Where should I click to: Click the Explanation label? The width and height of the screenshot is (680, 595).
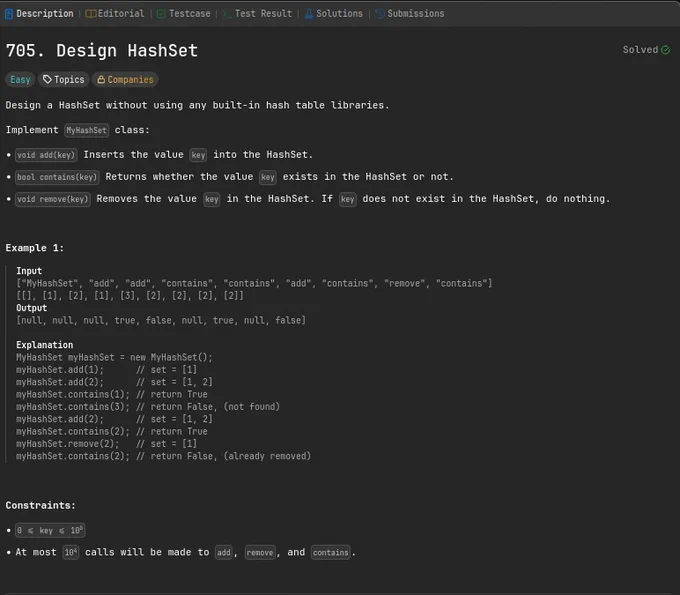[x=45, y=345]
